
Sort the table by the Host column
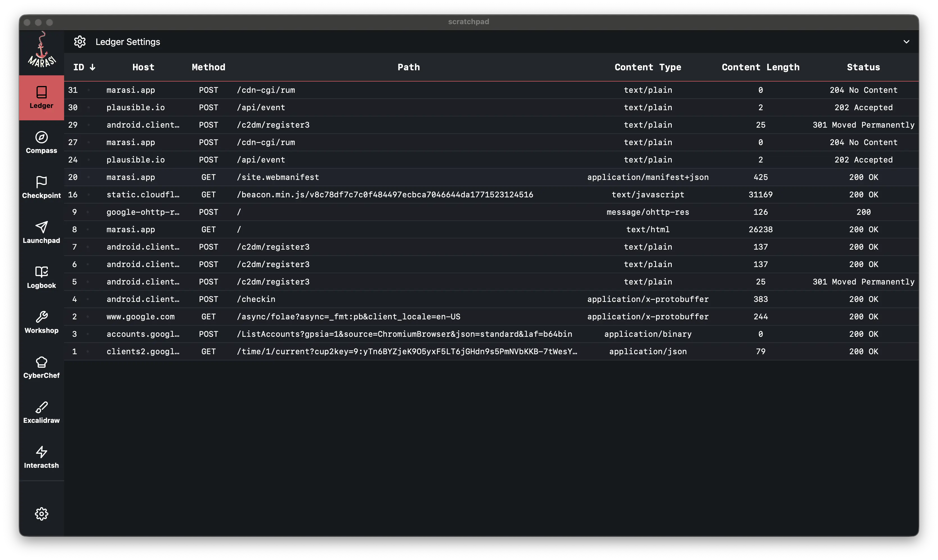click(x=143, y=67)
